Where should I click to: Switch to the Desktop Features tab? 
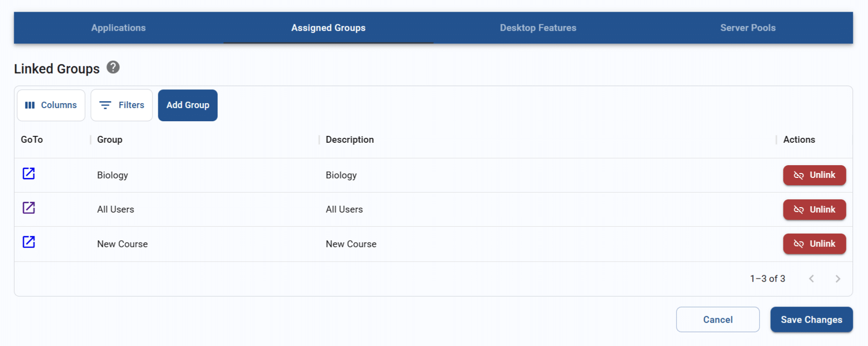tap(538, 28)
